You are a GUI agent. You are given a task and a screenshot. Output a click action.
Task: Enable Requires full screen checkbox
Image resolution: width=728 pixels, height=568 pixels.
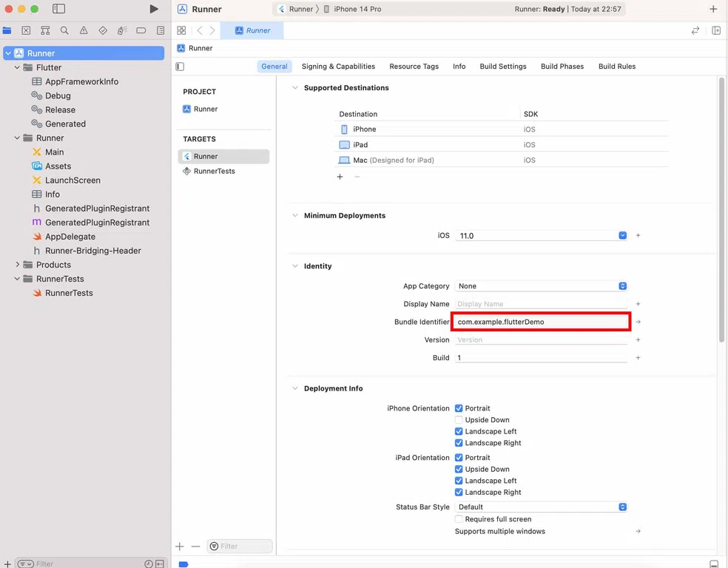[x=459, y=519]
